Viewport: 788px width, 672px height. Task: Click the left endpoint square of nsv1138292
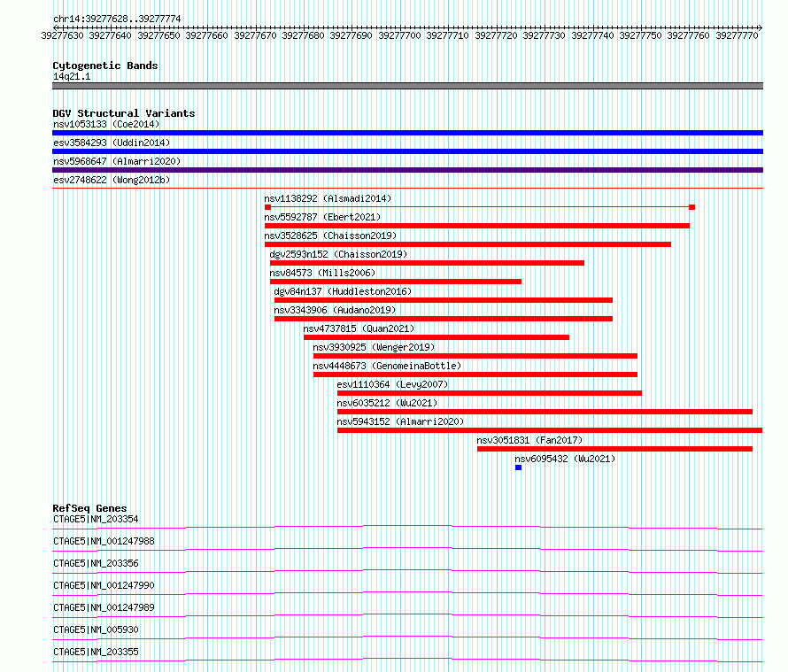click(268, 207)
